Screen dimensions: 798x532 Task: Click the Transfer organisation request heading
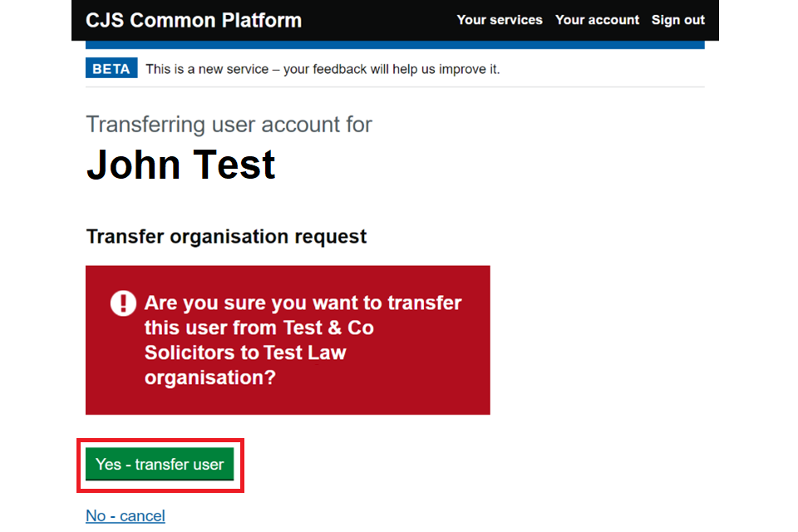[x=226, y=236]
